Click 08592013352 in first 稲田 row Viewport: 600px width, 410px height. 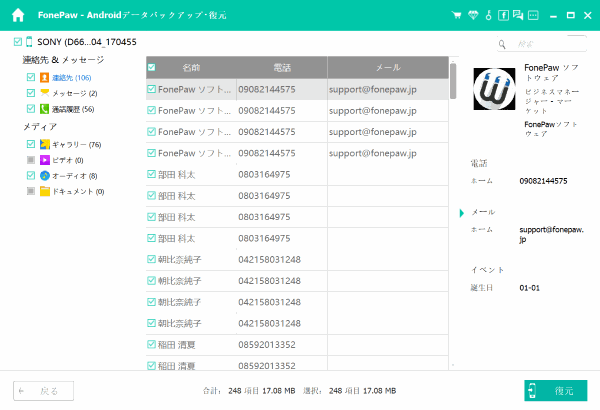point(267,345)
